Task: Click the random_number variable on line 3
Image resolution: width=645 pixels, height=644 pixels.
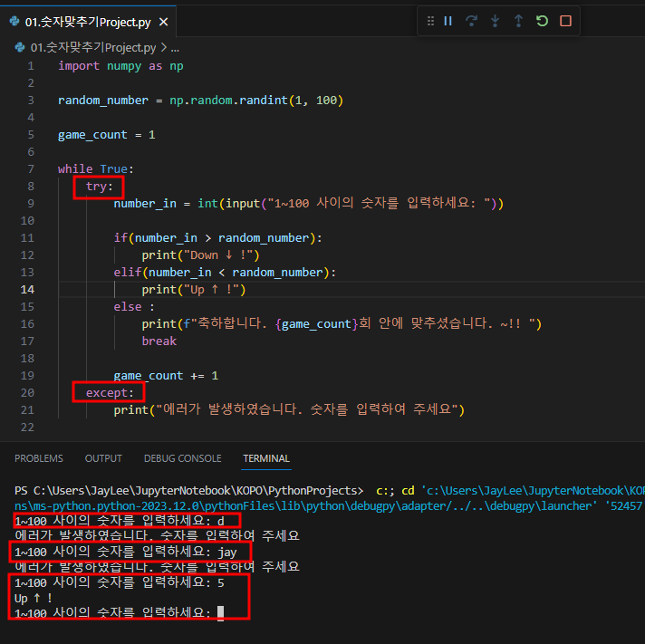Action: 103,101
